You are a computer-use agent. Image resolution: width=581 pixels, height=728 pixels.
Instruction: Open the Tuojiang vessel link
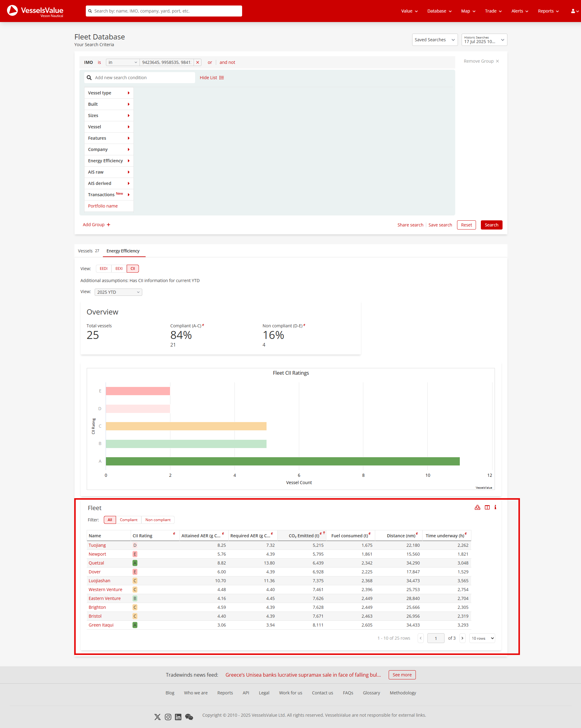[x=97, y=545]
